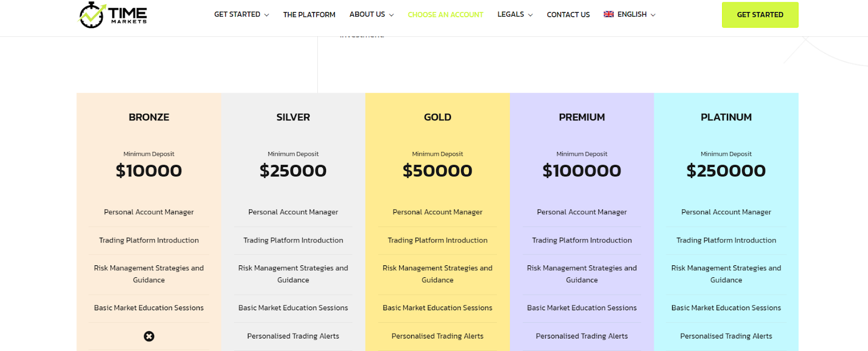Select the Bronze account heading

(149, 117)
